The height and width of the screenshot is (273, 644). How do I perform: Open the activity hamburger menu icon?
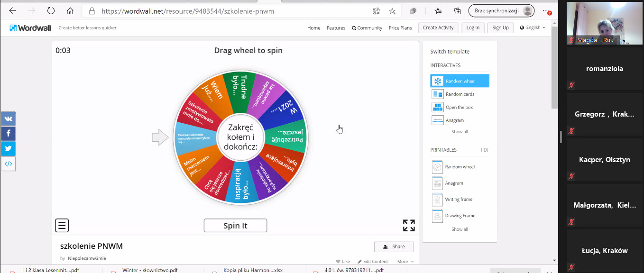tap(62, 225)
